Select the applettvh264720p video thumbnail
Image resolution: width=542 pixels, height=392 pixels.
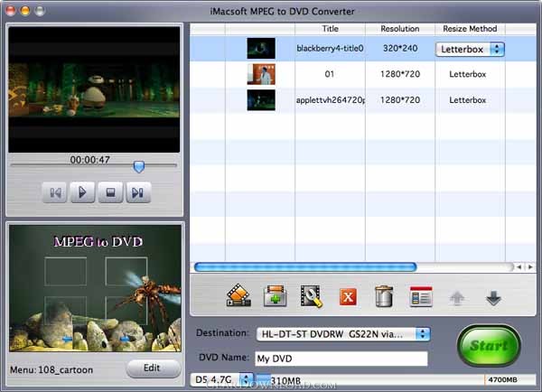point(261,100)
